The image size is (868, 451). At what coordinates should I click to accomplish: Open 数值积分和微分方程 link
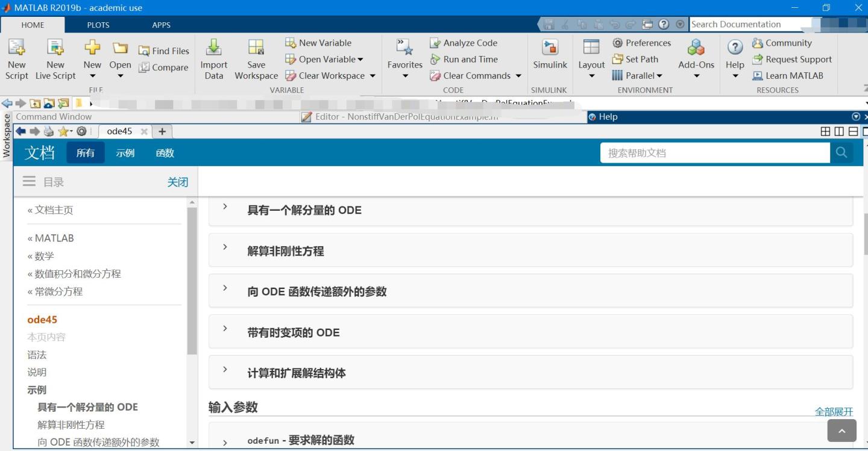(x=74, y=273)
